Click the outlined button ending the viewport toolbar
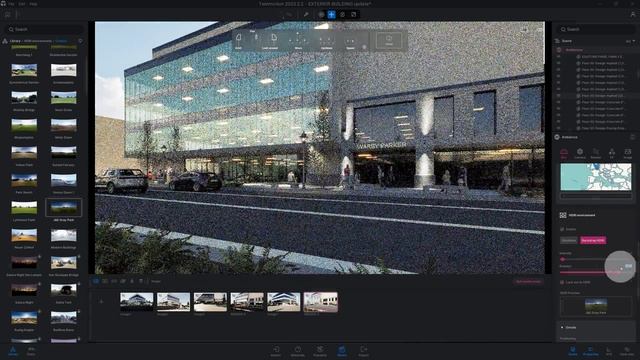The image size is (640, 360). (x=389, y=40)
